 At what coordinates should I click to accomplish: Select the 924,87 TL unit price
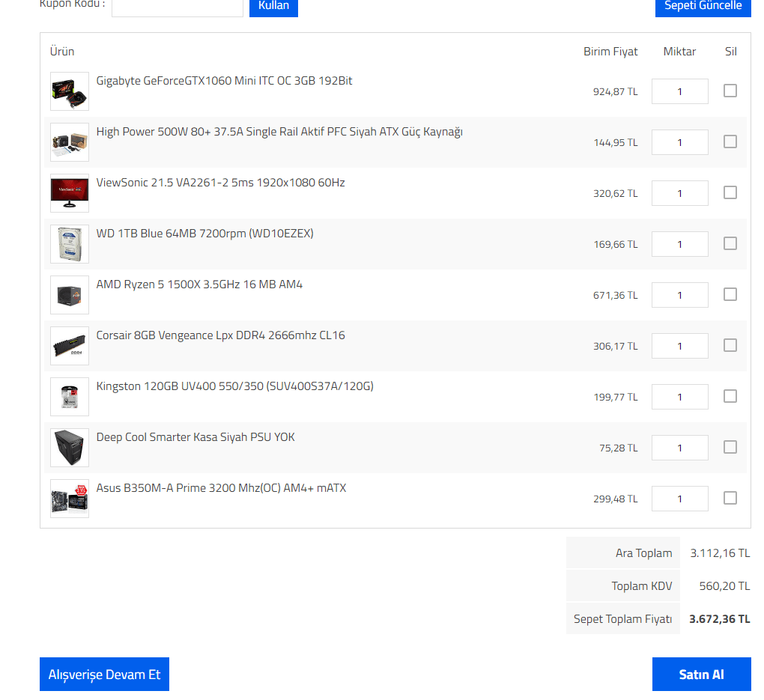(616, 91)
